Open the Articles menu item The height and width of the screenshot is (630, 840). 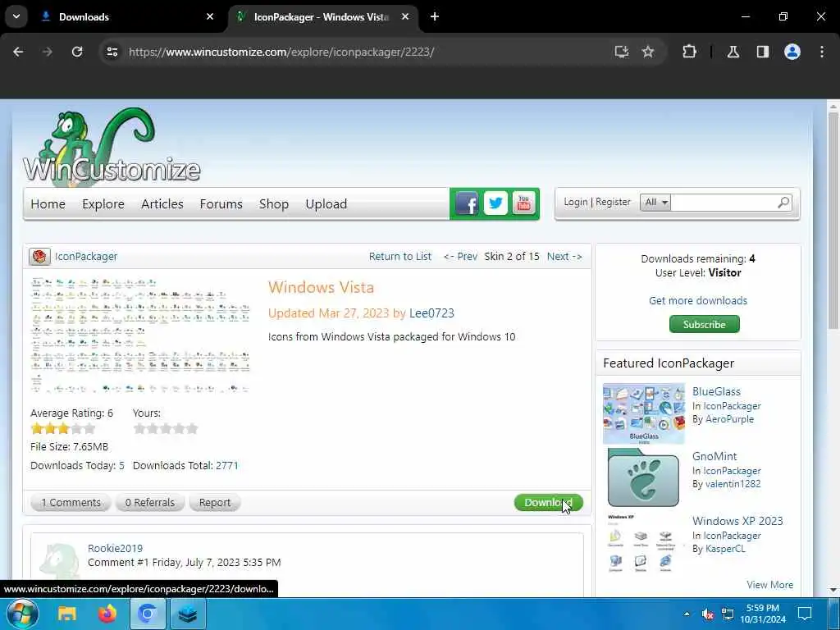[162, 204]
